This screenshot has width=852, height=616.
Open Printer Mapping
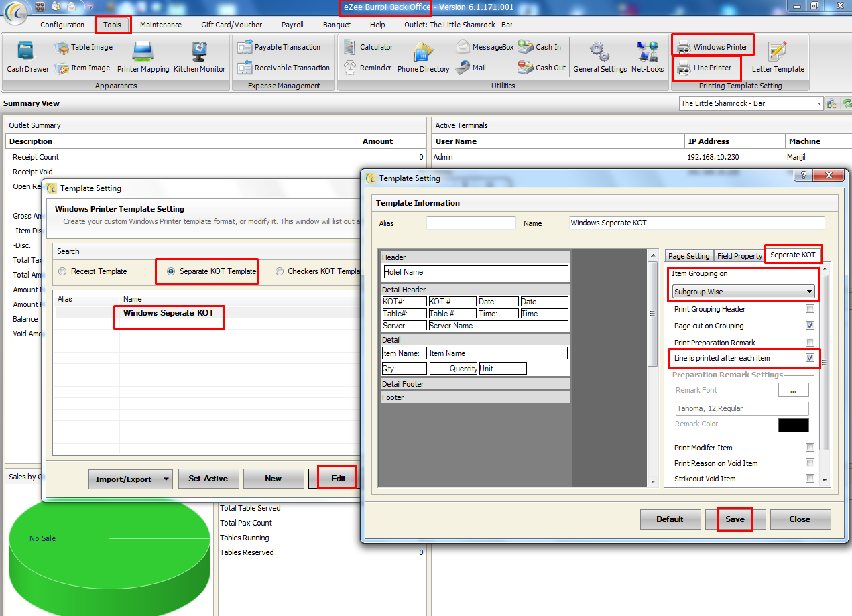click(143, 57)
